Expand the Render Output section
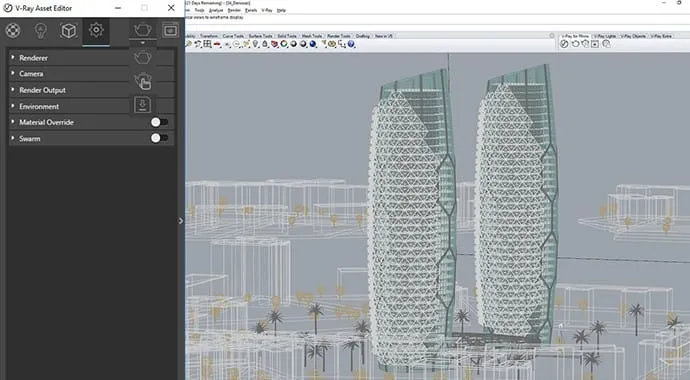The width and height of the screenshot is (690, 380). coord(91,90)
